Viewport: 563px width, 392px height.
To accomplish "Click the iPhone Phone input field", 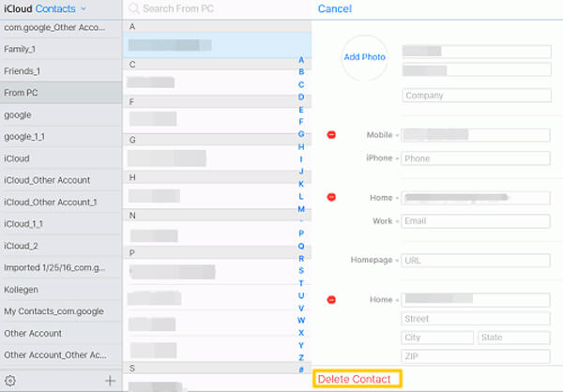I will tap(476, 158).
